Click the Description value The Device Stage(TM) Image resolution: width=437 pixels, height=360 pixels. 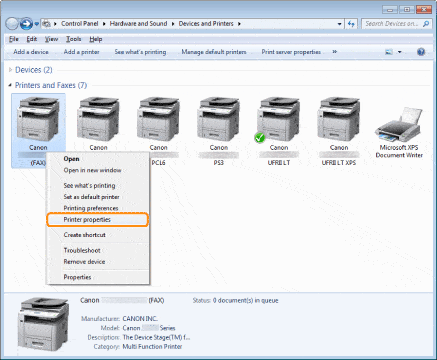coord(156,338)
